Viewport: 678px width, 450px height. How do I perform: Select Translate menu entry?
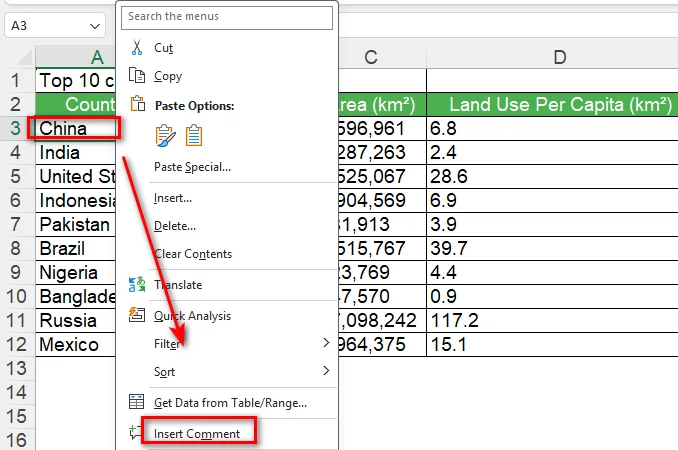178,285
